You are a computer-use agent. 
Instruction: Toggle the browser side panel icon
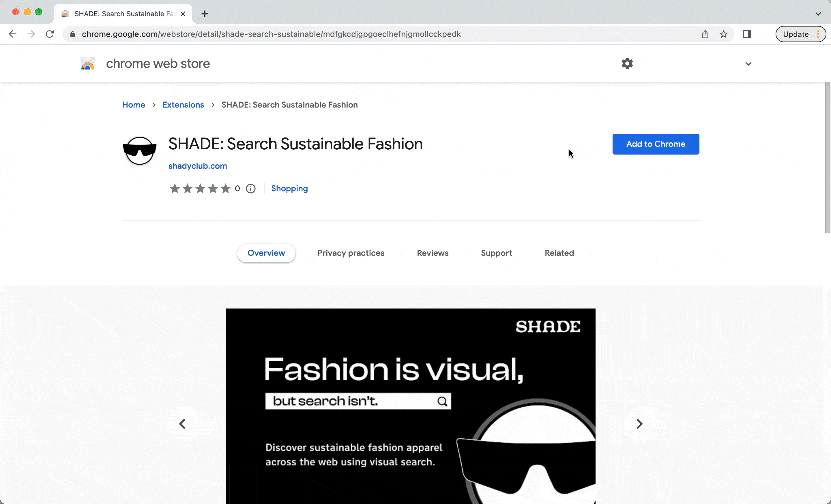coord(746,34)
